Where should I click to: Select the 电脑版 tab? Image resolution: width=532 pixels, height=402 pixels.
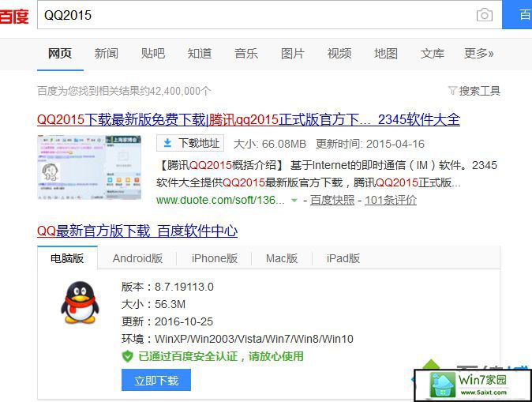67,258
